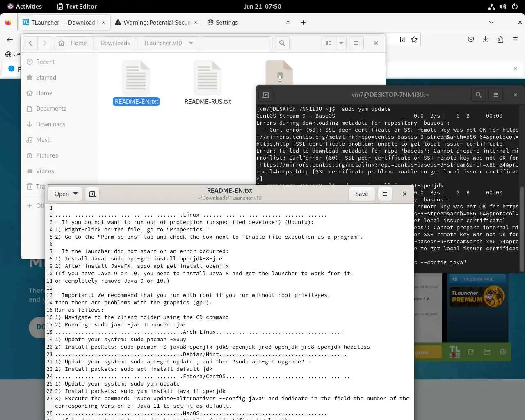The height and width of the screenshot is (420, 525).
Task: Select Starred in Files sidebar
Action: [59, 77]
